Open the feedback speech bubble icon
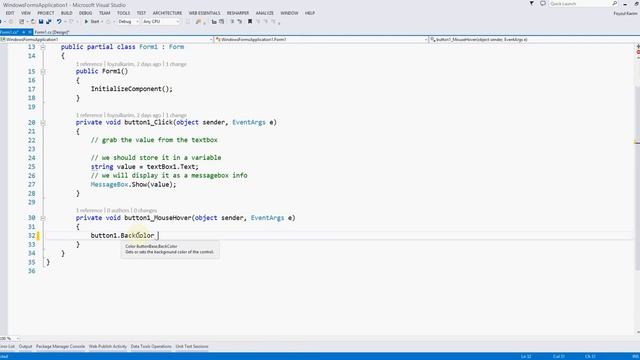This screenshot has height=360, width=640. (x=543, y=4)
